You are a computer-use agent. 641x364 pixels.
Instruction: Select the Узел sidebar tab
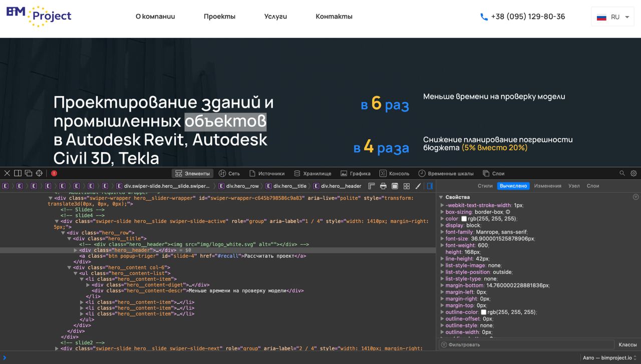pos(574,186)
